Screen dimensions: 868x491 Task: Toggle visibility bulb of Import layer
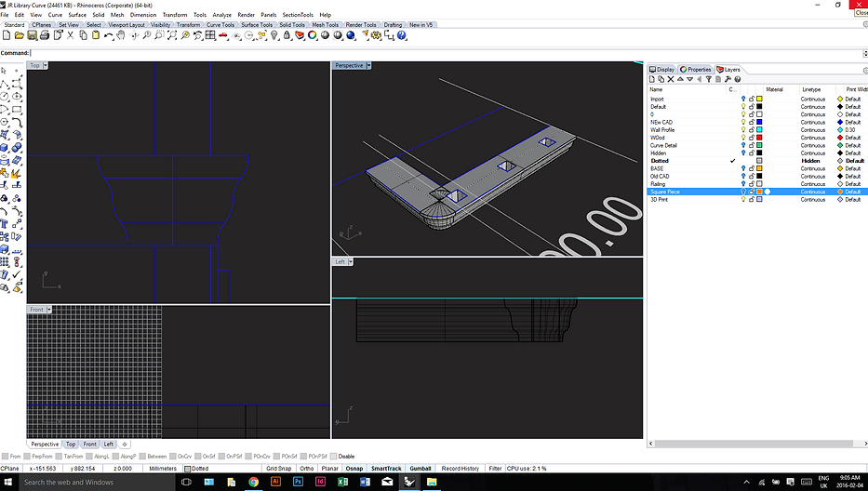coord(743,100)
